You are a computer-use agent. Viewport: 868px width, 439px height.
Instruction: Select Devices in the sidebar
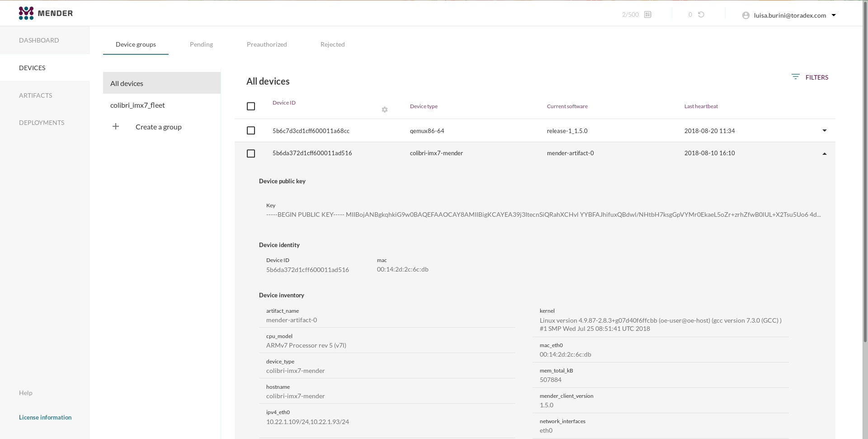pyautogui.click(x=32, y=68)
